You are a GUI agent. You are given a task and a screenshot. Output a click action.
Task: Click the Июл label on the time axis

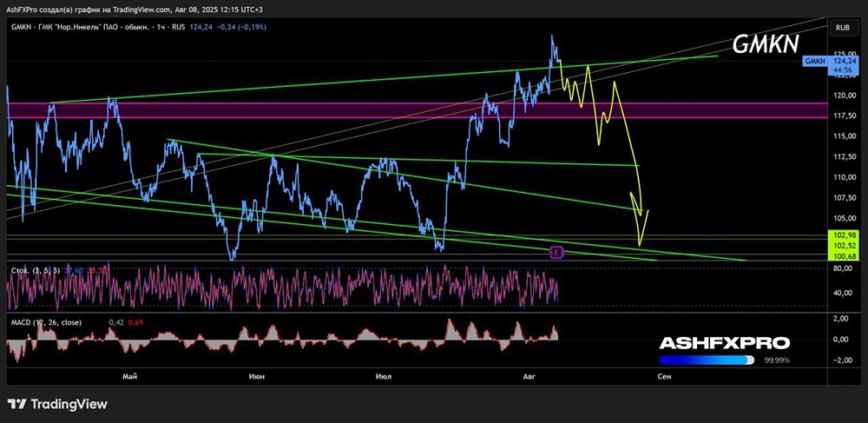(x=383, y=376)
